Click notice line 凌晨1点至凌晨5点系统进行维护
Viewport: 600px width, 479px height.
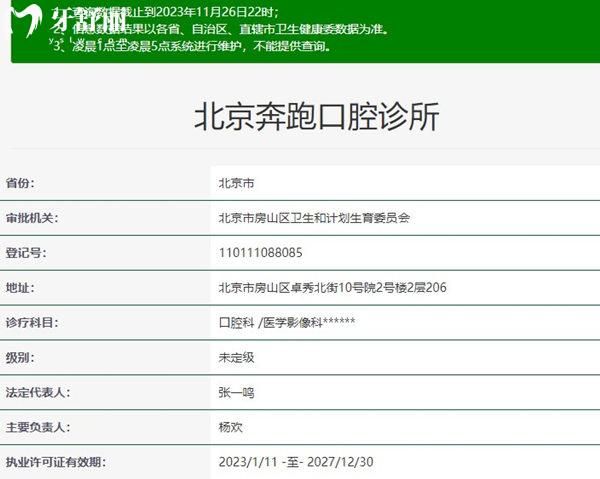click(191, 46)
